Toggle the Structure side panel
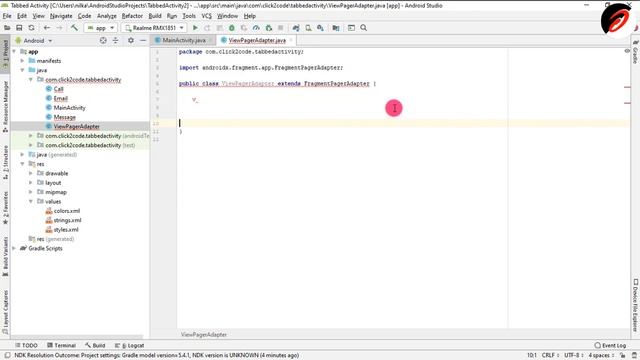The image size is (640, 360). pos(5,162)
